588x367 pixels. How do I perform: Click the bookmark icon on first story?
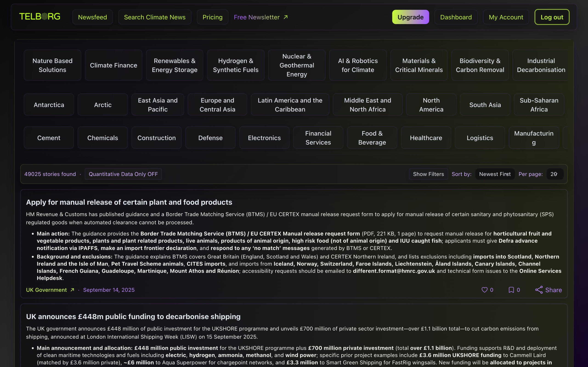tap(511, 290)
